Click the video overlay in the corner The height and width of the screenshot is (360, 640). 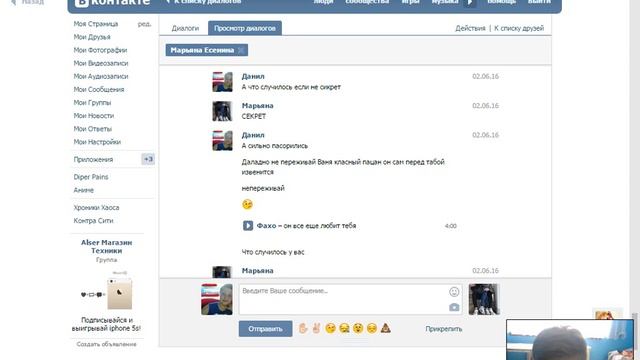(570, 340)
